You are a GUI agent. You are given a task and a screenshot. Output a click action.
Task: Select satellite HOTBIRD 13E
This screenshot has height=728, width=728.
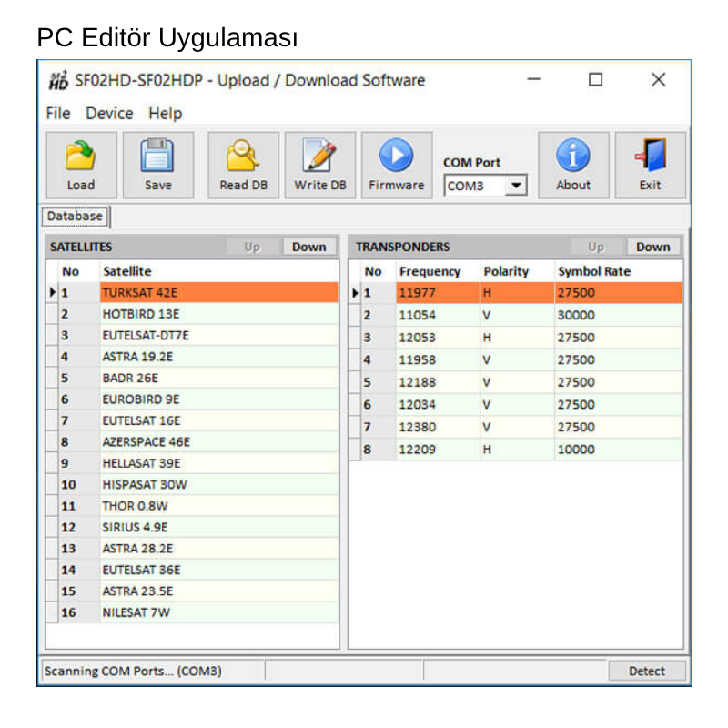pos(219,314)
